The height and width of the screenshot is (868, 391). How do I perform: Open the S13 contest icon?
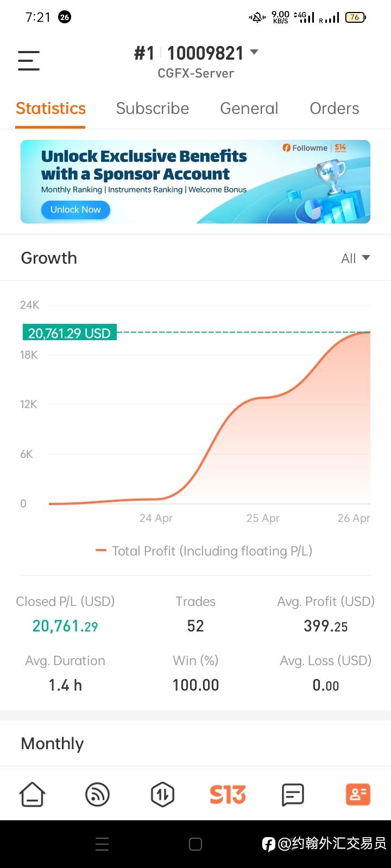tap(228, 795)
